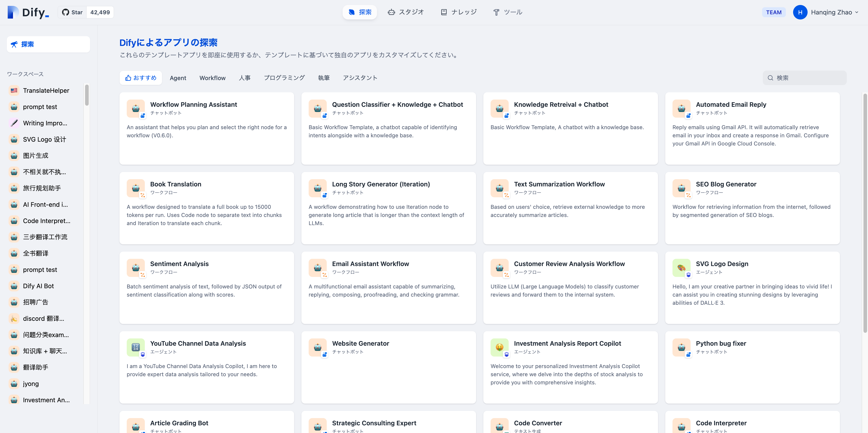Select the Workflow category tab
This screenshot has height=433, width=868.
(x=212, y=78)
